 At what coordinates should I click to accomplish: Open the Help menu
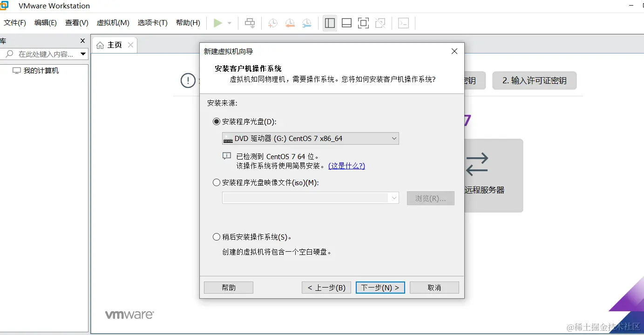[x=188, y=23]
